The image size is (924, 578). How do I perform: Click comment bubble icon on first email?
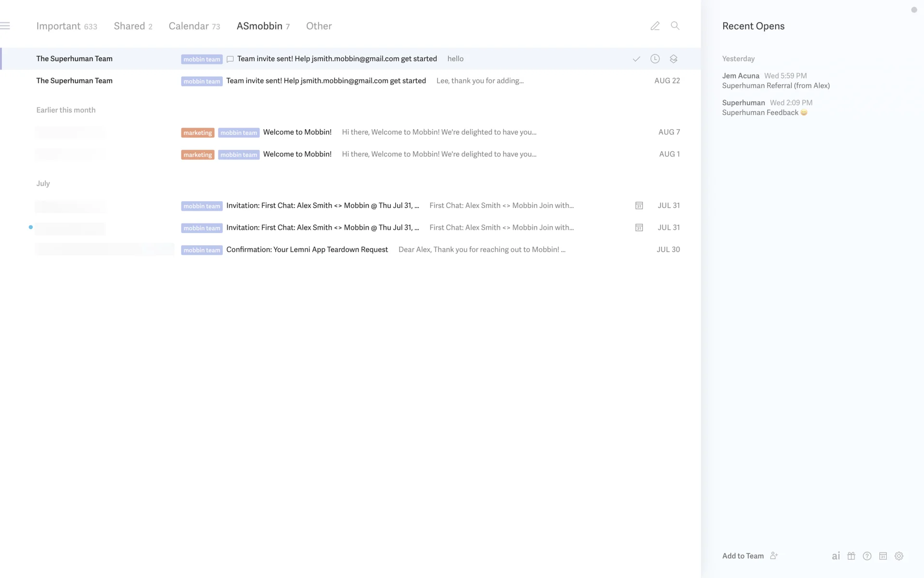(x=230, y=59)
